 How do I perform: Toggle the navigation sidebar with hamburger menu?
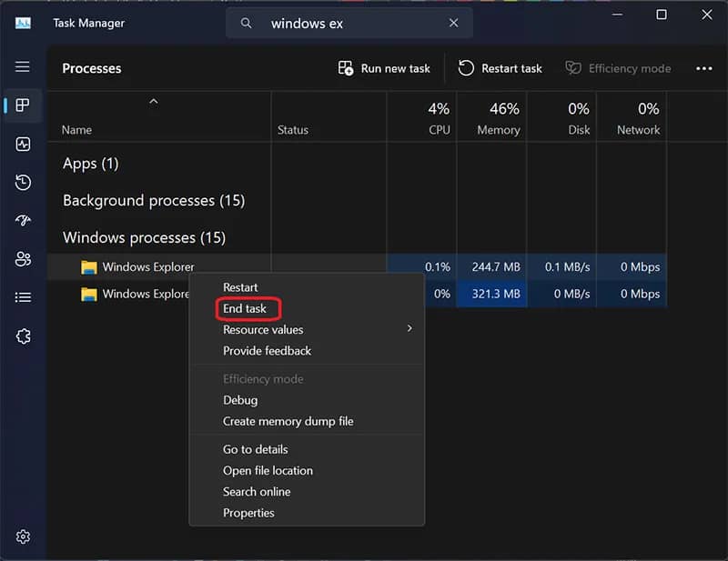[24, 66]
